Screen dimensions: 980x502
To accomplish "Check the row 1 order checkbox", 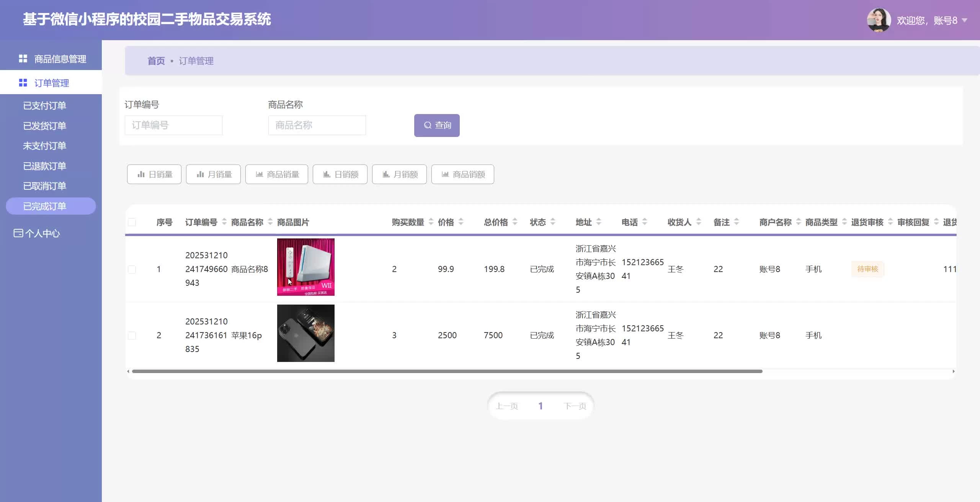I will point(132,269).
